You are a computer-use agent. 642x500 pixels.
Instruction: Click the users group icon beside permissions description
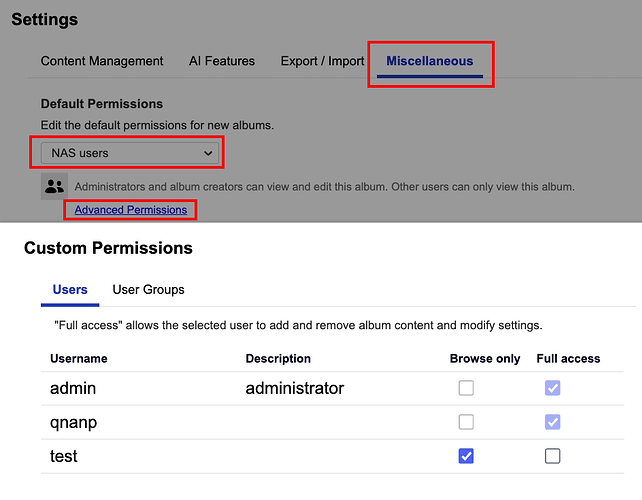click(x=54, y=186)
